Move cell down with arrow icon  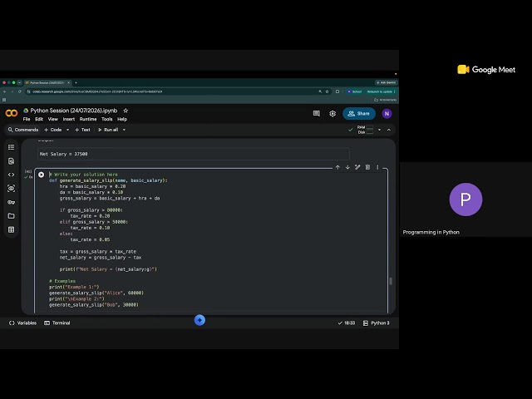pyautogui.click(x=347, y=167)
